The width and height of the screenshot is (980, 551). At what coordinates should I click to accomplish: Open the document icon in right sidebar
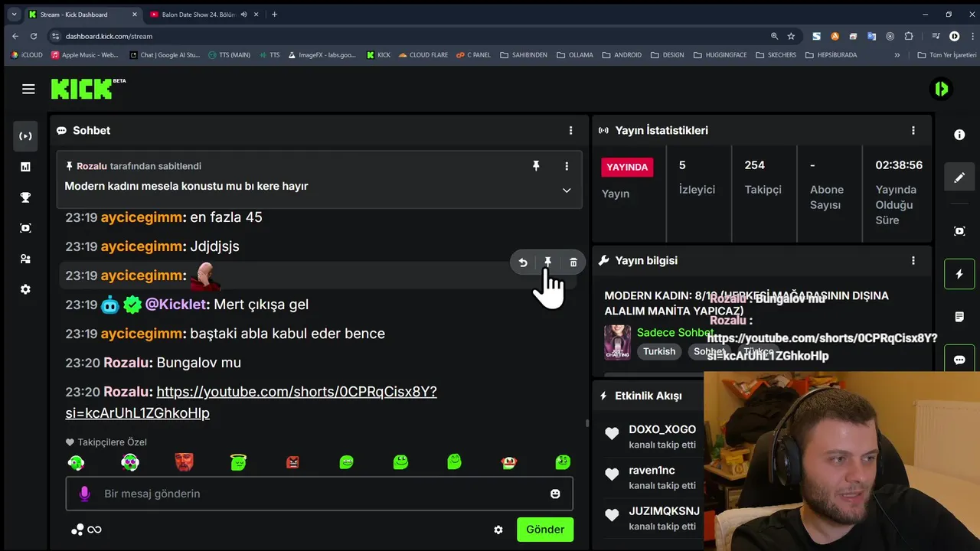pyautogui.click(x=959, y=317)
